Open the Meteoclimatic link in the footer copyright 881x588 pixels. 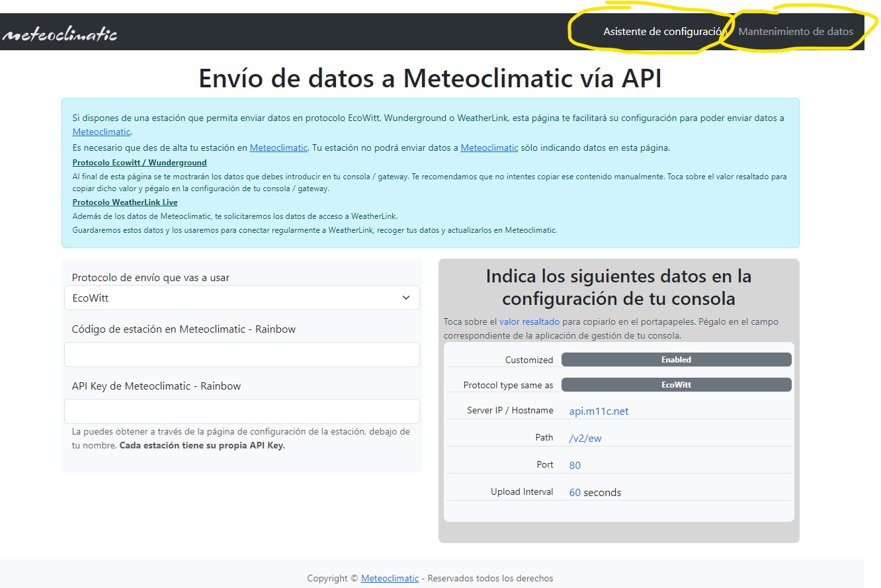pos(390,578)
